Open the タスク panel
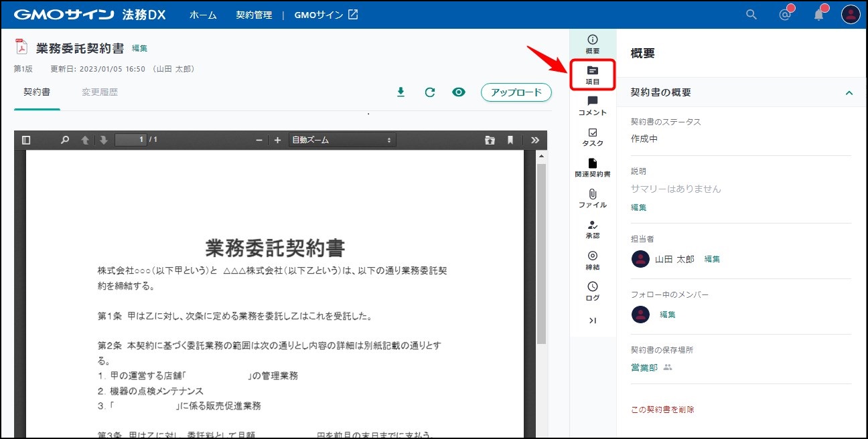 [x=592, y=137]
